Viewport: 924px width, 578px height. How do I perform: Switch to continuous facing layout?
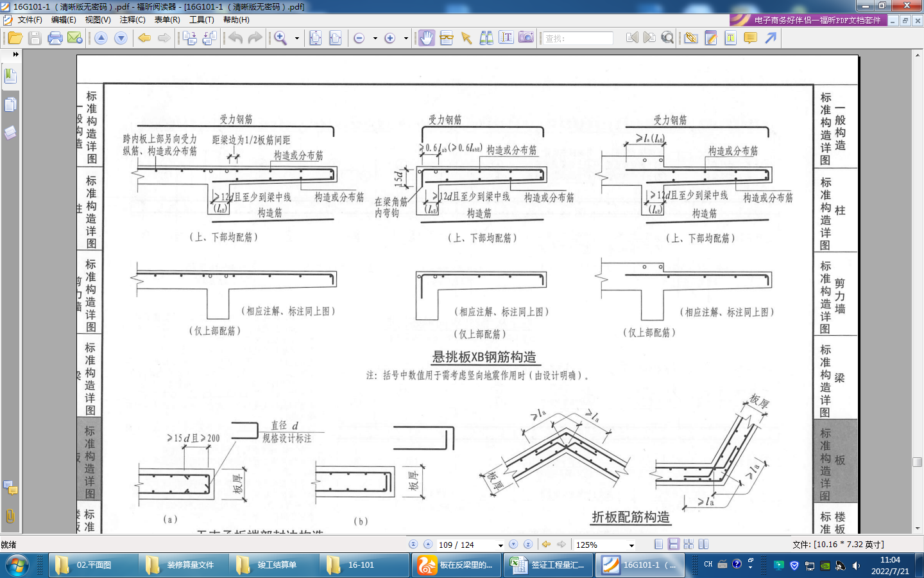689,544
